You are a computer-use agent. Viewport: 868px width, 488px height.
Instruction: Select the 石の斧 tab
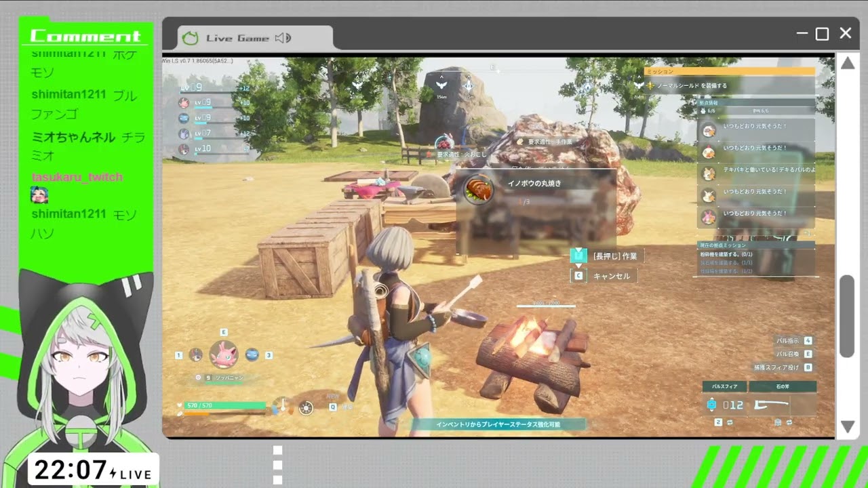tap(783, 386)
